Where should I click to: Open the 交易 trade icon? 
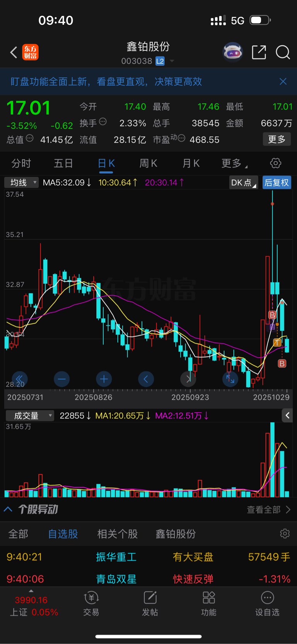point(91,604)
